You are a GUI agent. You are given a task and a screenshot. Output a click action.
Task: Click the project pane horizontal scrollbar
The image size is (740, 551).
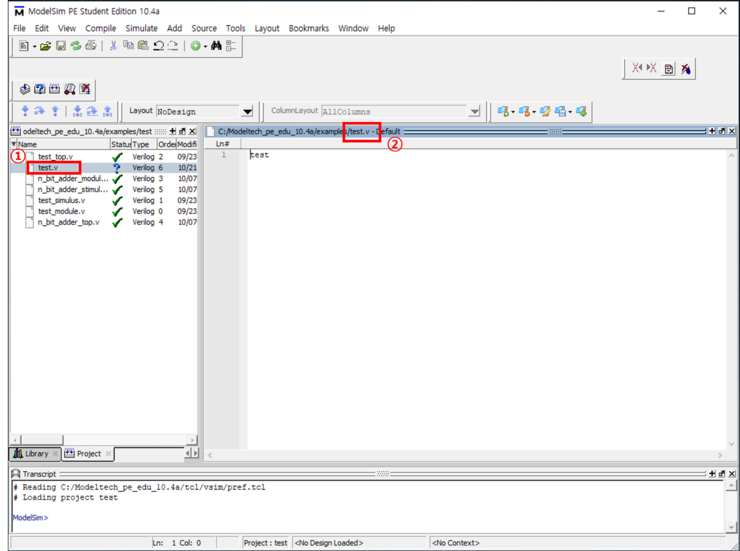[103, 440]
